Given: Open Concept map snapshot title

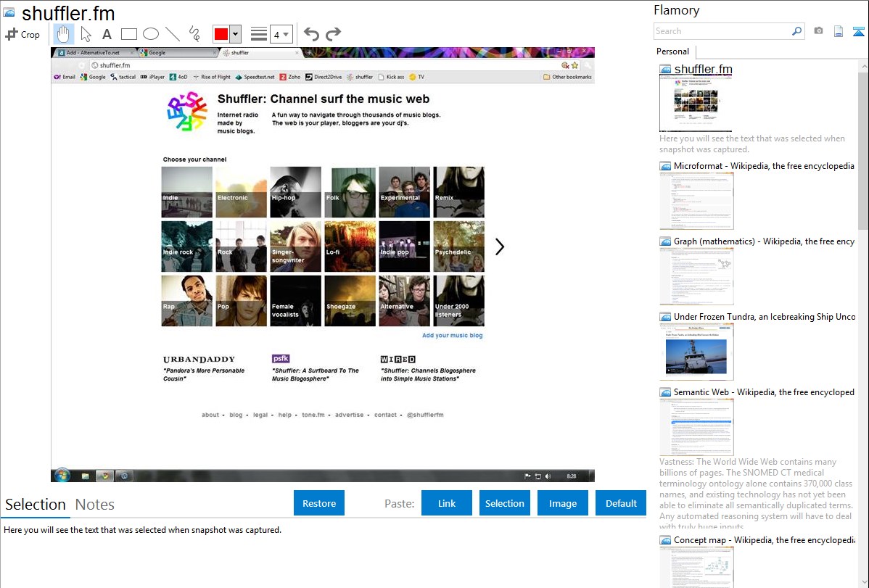Looking at the screenshot, I should tap(765, 539).
